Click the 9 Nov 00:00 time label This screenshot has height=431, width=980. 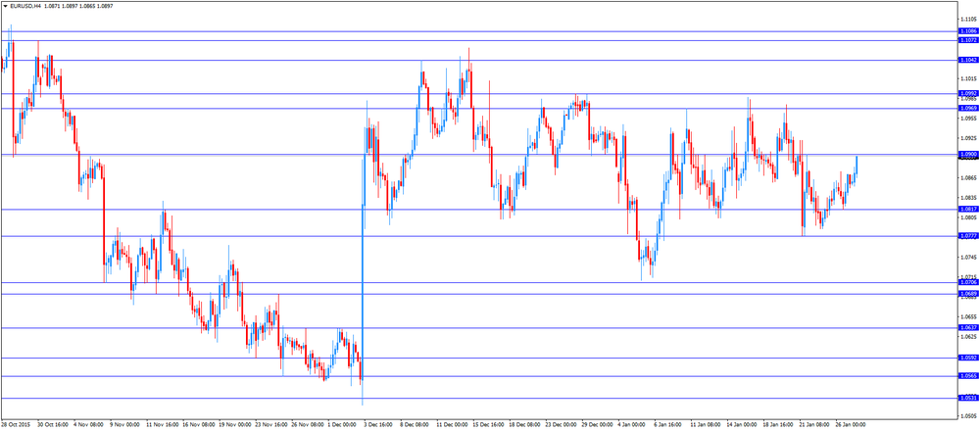[x=125, y=424]
